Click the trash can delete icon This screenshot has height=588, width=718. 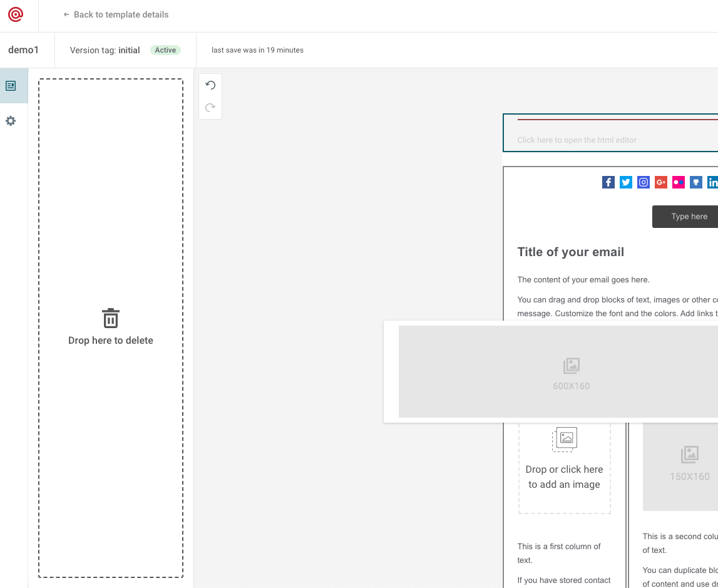click(x=111, y=318)
